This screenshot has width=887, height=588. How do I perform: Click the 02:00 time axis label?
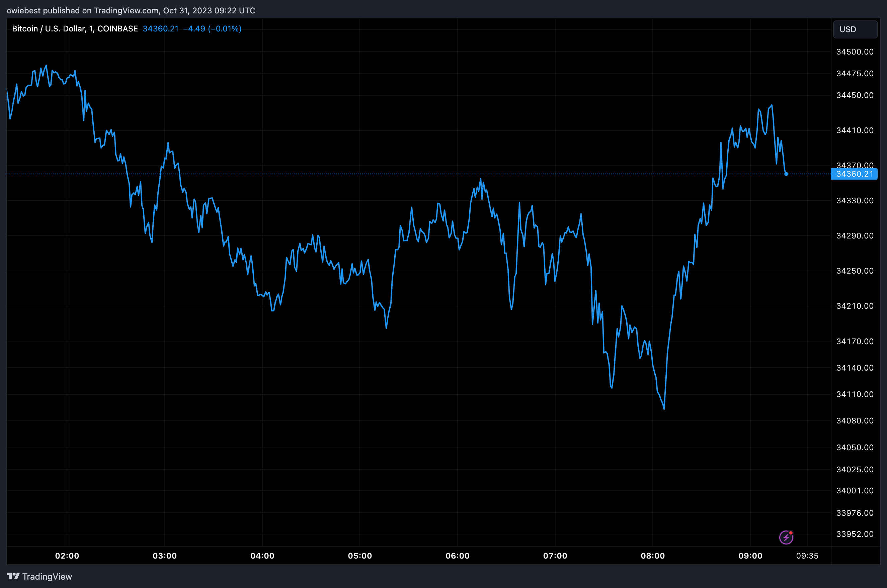click(x=67, y=556)
